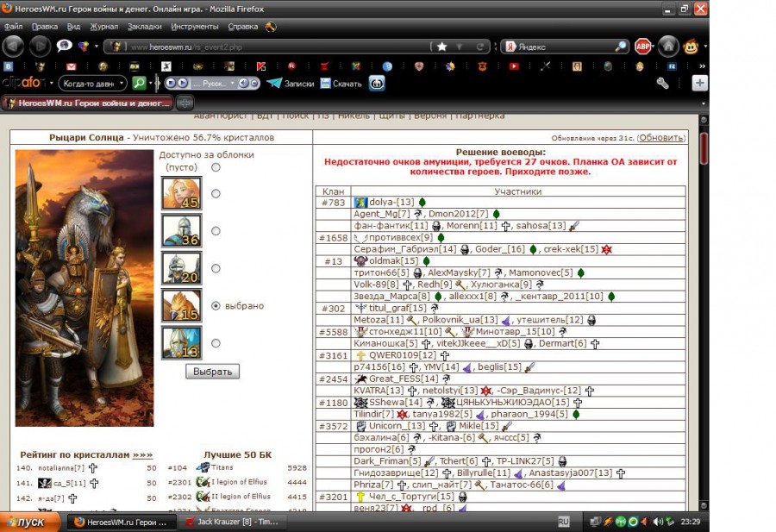The image size is (776, 532).
Task: Click the Yandex search input field
Action: click(x=564, y=47)
